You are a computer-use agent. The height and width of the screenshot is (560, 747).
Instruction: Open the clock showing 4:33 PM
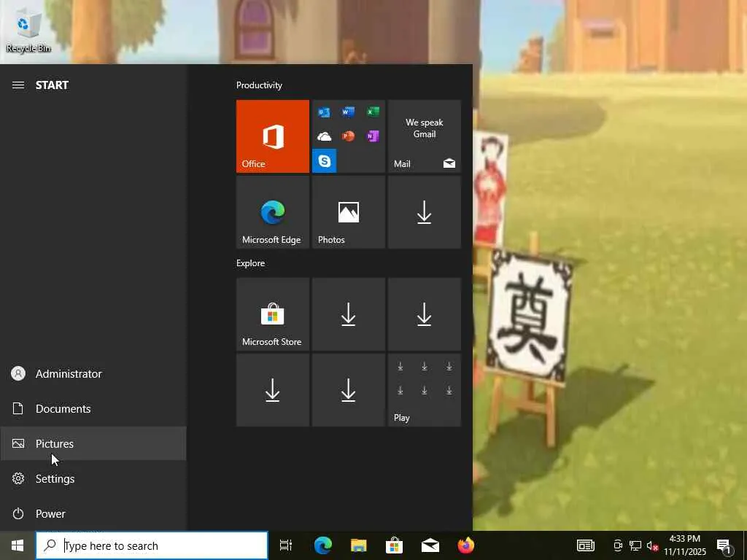[685, 545]
